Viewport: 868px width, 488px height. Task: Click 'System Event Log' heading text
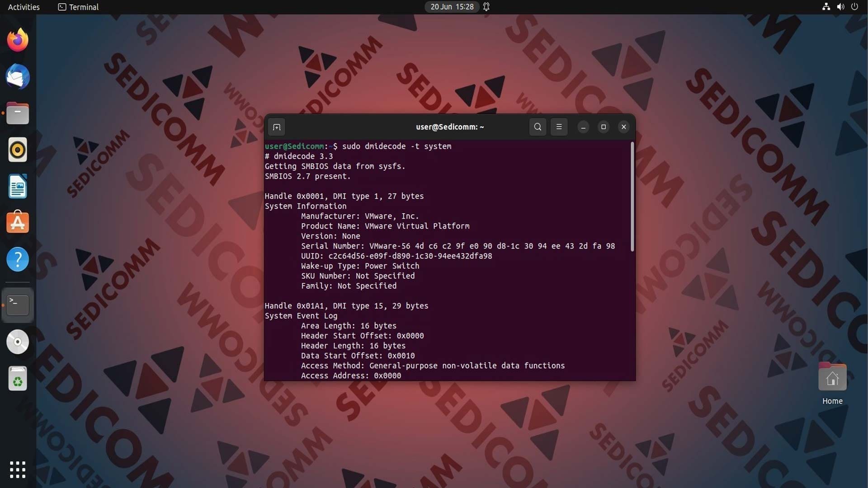click(x=301, y=316)
